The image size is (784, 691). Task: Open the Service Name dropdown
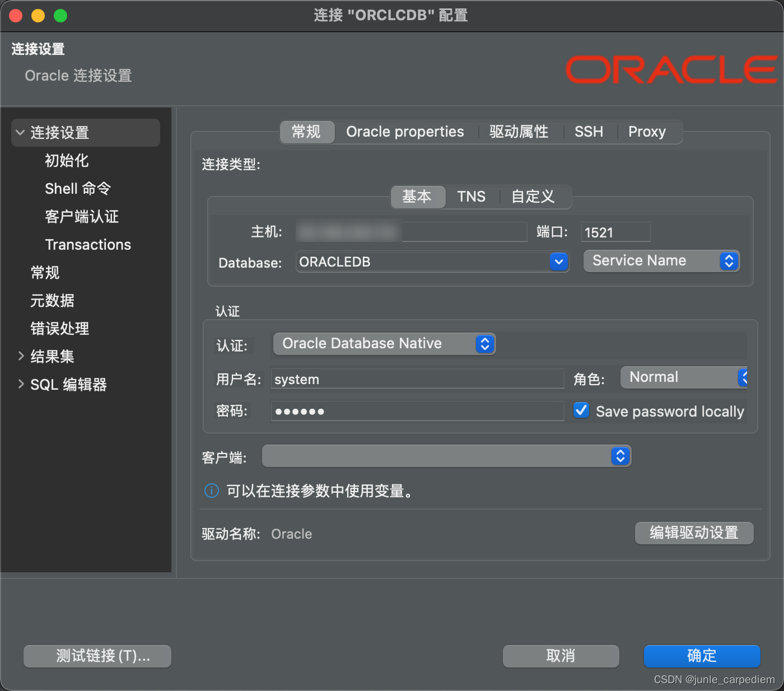[661, 261]
